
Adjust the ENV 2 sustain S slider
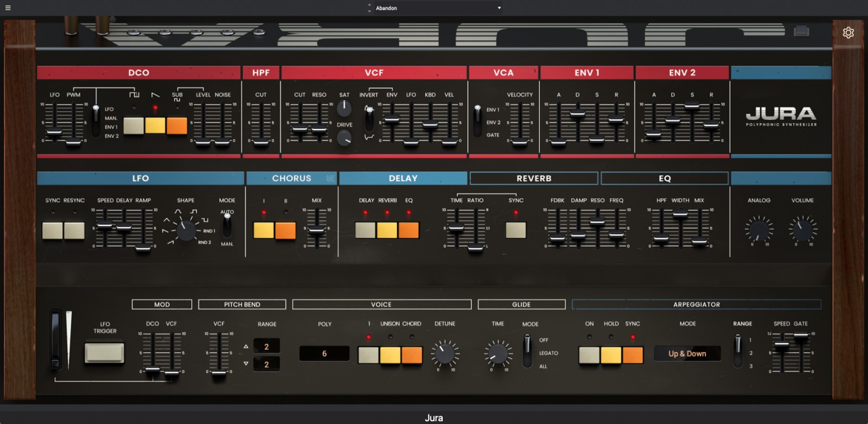click(x=692, y=105)
